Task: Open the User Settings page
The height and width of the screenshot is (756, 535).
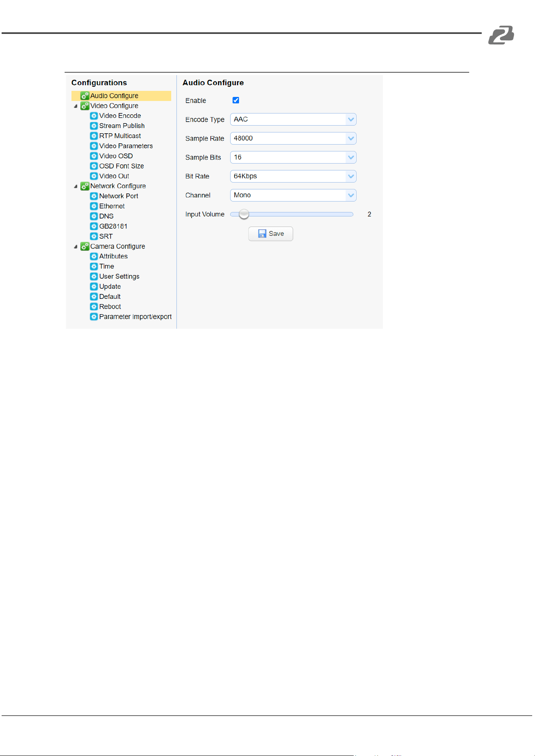Action: tap(119, 277)
